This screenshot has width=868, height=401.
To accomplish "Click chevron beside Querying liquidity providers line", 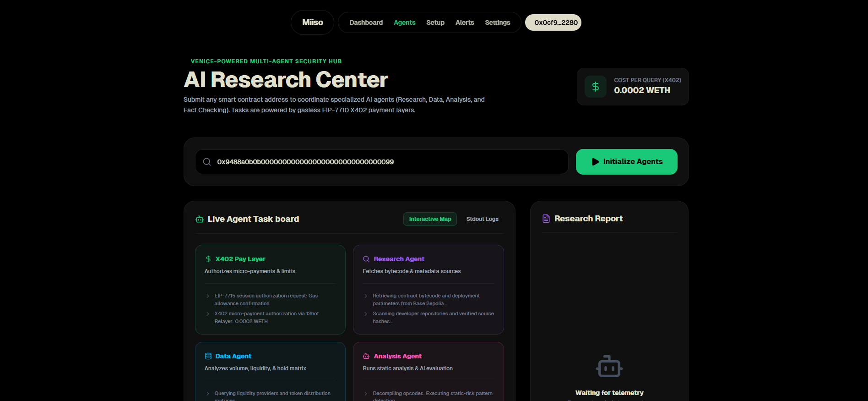I will coord(208,394).
